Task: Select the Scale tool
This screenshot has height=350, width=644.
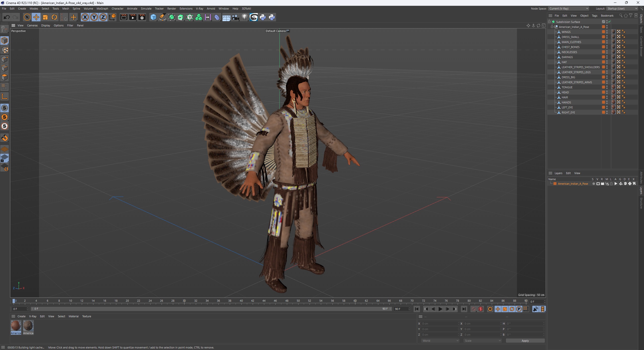Action: click(45, 17)
